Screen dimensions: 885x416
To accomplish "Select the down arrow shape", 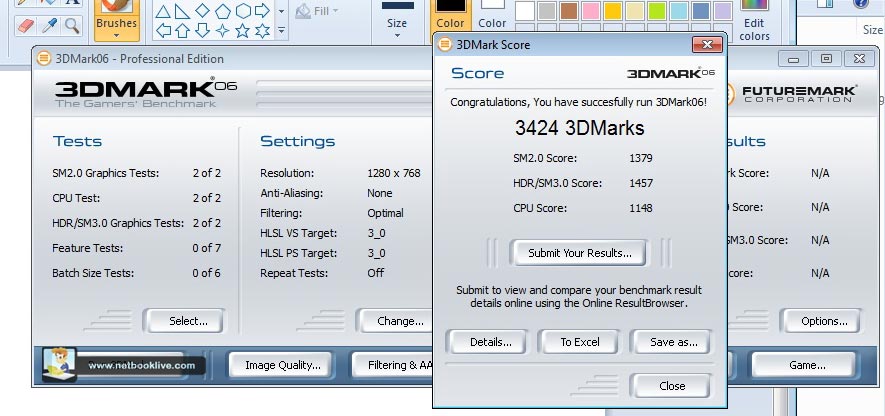I will 203,30.
